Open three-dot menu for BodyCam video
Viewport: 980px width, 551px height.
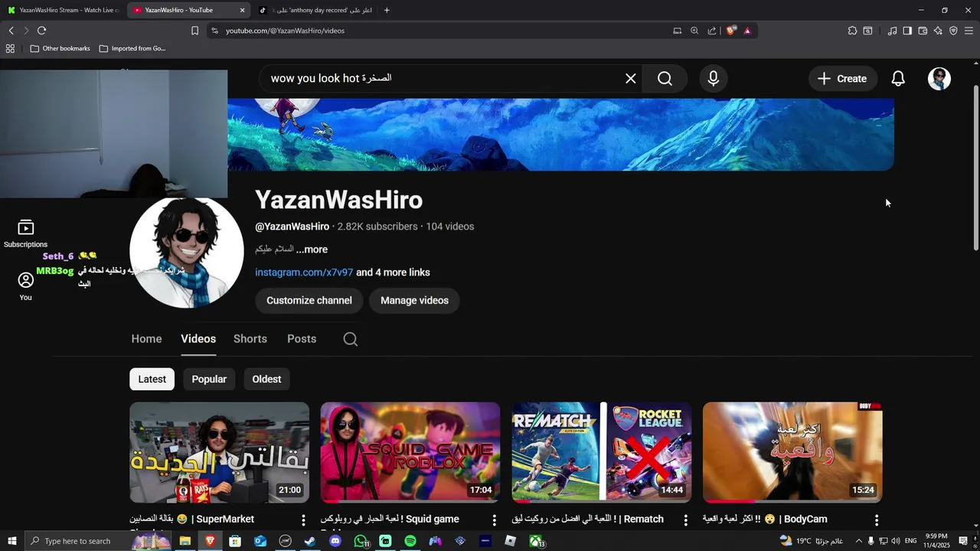point(877,520)
